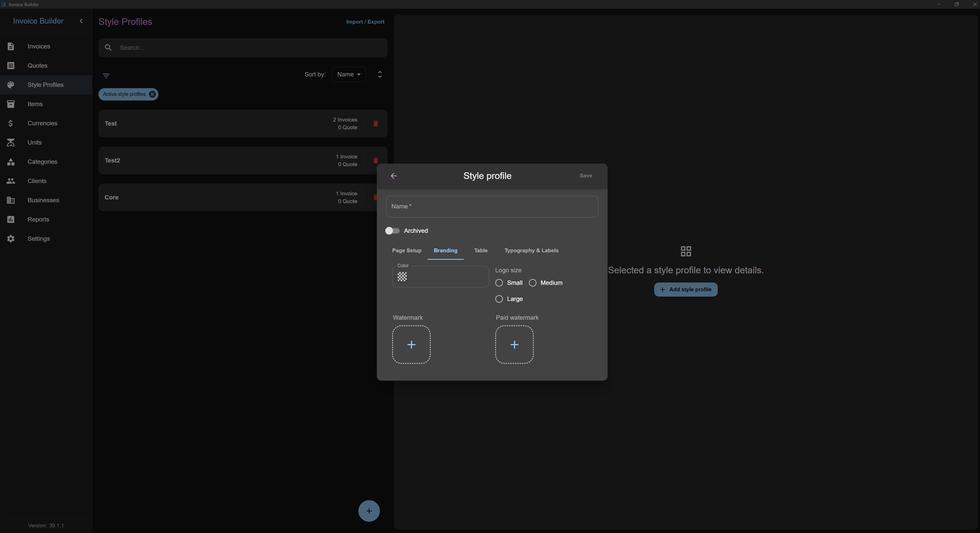Open the Reports section

coord(46,219)
